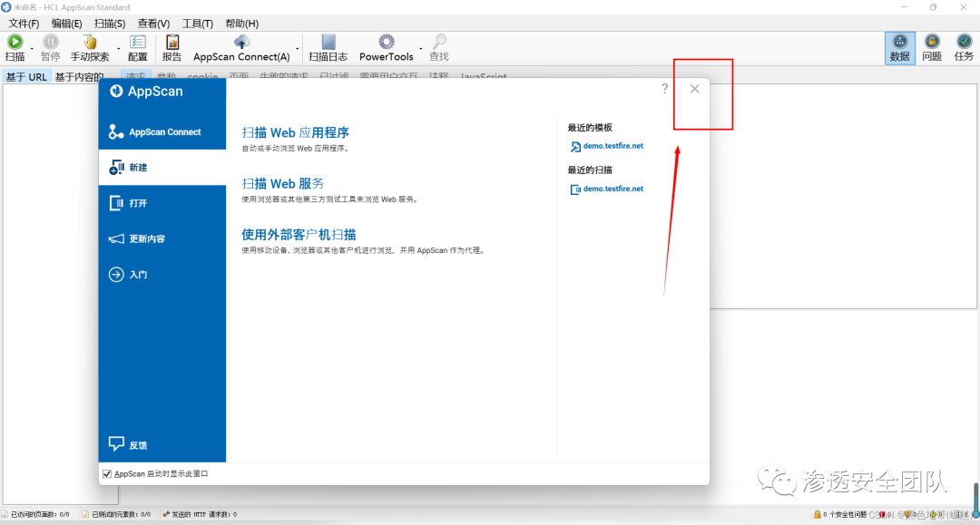The height and width of the screenshot is (525, 980).
Task: Select 新建 in the welcome sidebar
Action: [162, 168]
